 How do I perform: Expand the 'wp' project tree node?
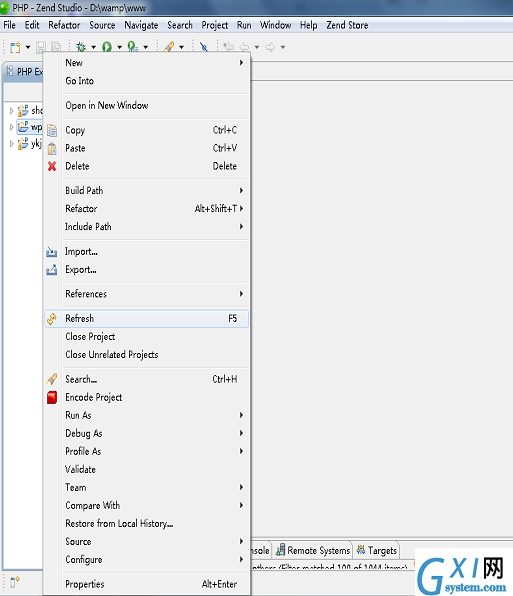[11, 127]
